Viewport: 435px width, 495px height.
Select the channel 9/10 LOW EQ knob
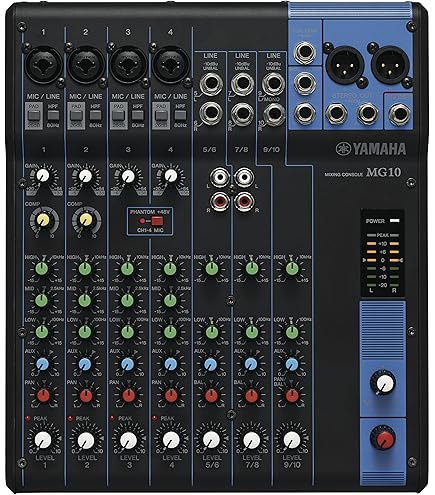[292, 332]
